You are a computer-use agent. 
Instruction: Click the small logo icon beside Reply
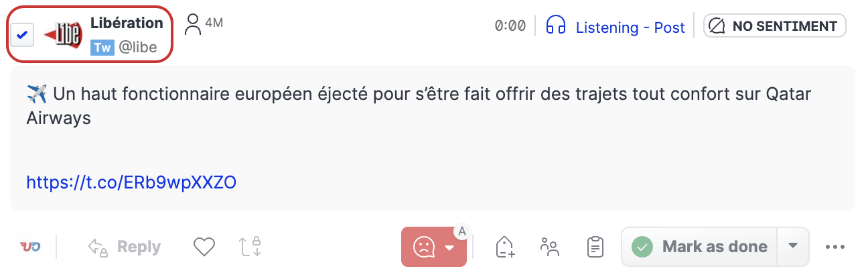click(x=29, y=247)
